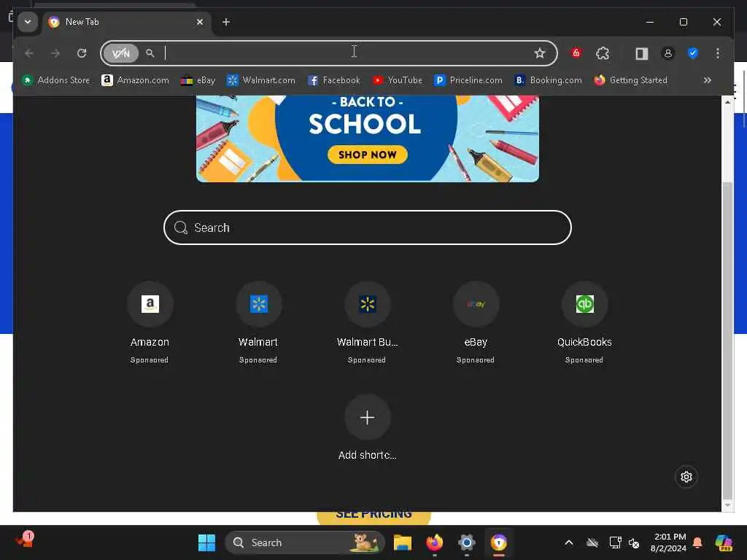
Task: Open Getting Started bookmark
Action: coord(631,80)
